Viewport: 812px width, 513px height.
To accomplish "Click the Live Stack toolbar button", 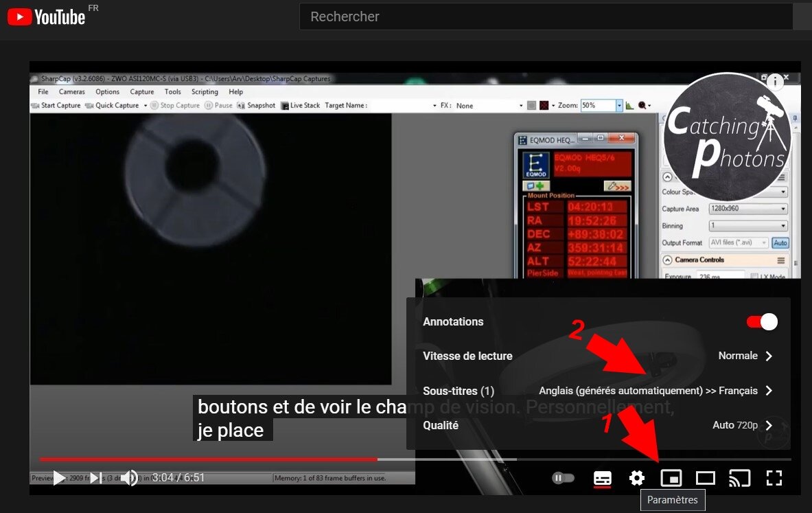I will [301, 105].
